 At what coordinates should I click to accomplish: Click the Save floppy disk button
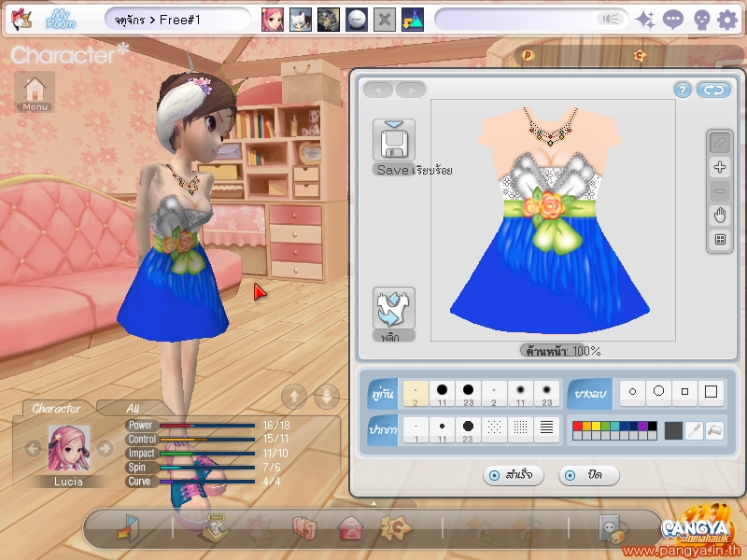tap(393, 141)
